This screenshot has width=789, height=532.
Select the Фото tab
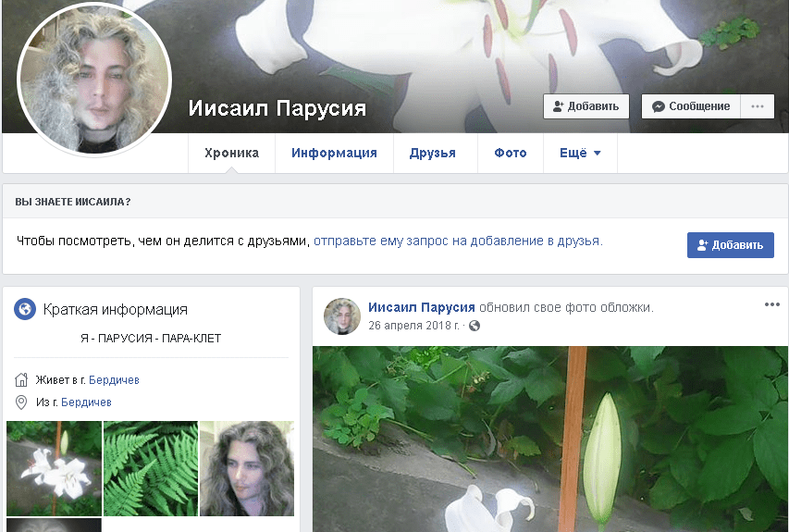click(511, 153)
